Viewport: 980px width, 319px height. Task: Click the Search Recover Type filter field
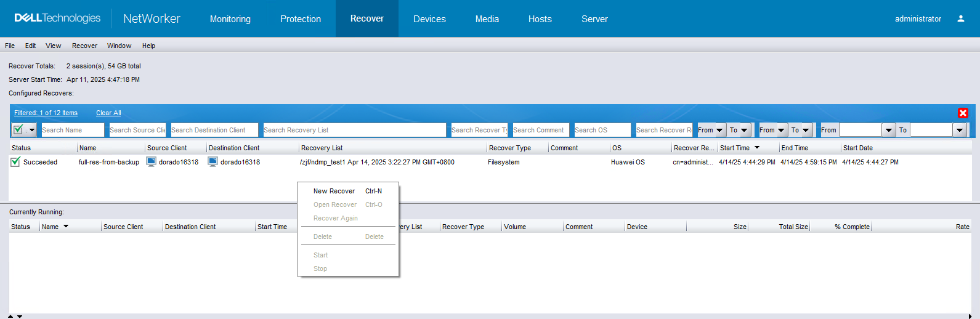[x=479, y=130]
